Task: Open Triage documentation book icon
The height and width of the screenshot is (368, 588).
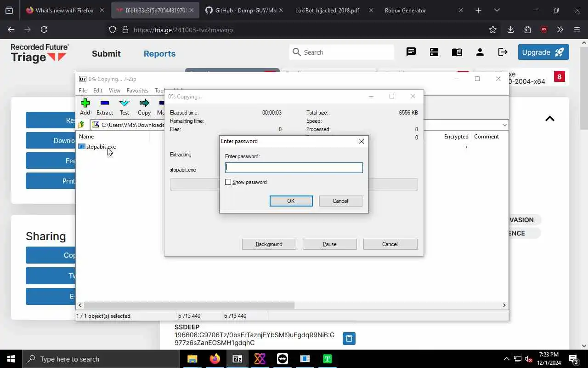Action: click(457, 52)
